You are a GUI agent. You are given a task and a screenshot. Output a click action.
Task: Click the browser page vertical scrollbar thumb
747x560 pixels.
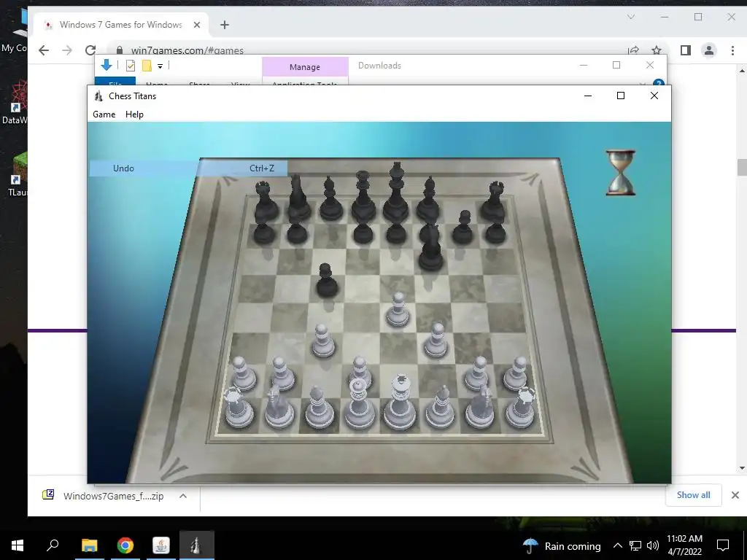coord(742,167)
